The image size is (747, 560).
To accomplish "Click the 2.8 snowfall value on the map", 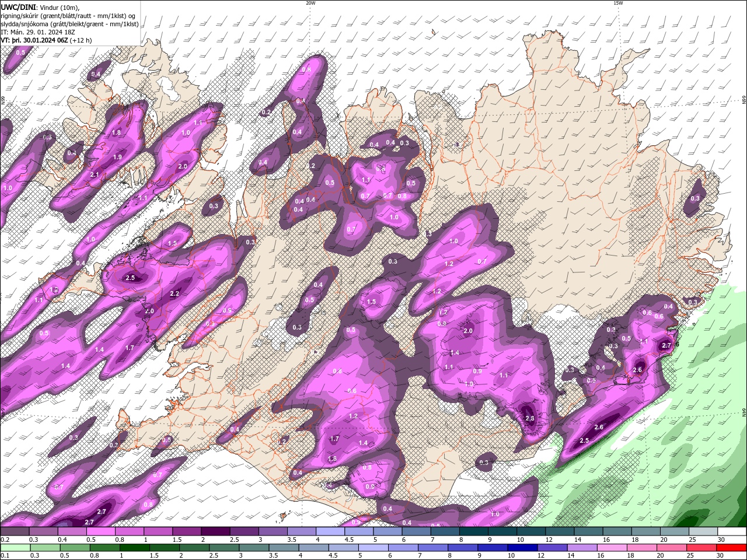I will [x=530, y=418].
